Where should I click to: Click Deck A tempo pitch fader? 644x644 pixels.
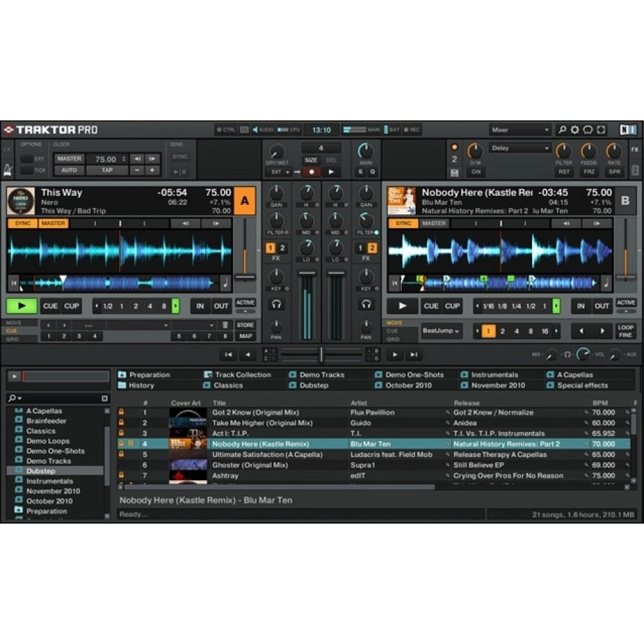(245, 278)
